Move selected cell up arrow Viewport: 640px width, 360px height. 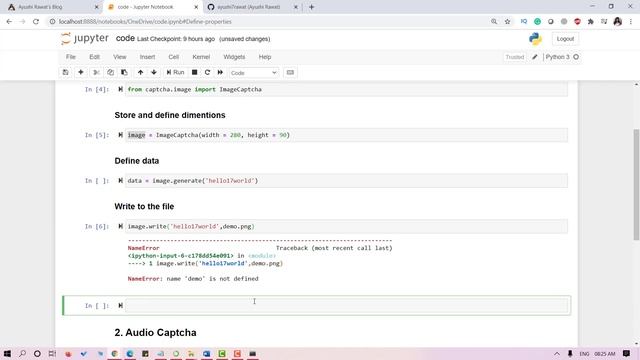140,73
